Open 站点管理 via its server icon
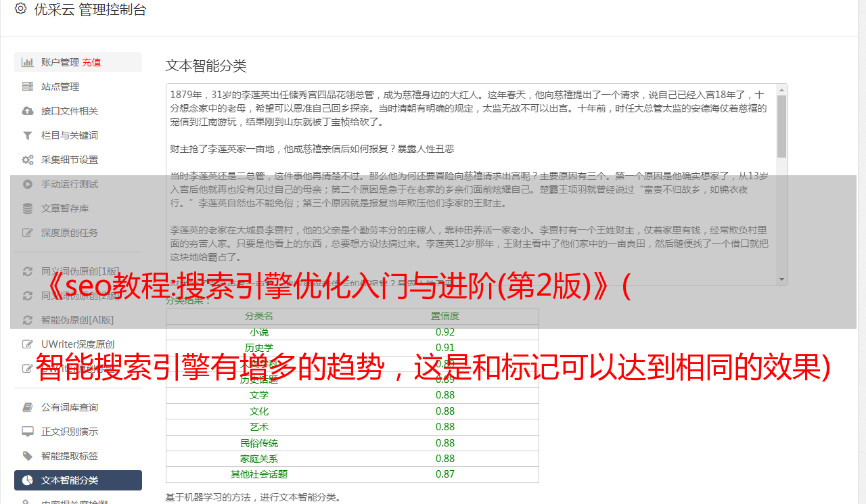This screenshot has height=504, width=866. point(28,87)
